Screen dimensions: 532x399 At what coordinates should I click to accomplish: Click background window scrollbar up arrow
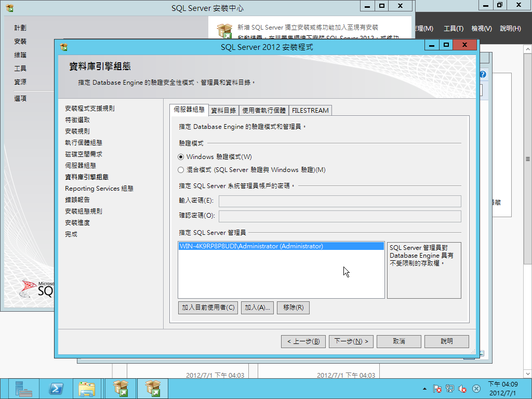pos(528,49)
